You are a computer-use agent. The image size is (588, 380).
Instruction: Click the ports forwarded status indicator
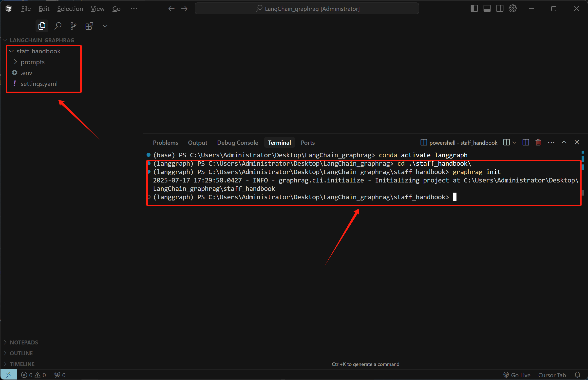click(60, 375)
